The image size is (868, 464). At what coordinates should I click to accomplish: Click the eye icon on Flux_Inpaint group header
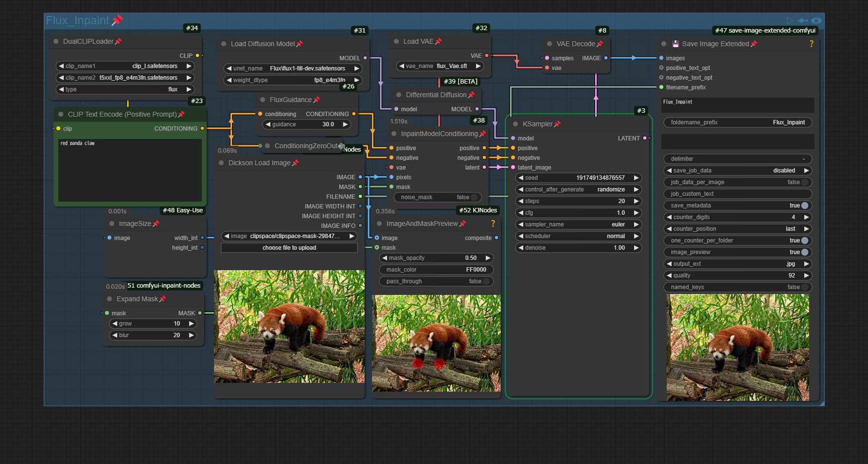tap(816, 20)
